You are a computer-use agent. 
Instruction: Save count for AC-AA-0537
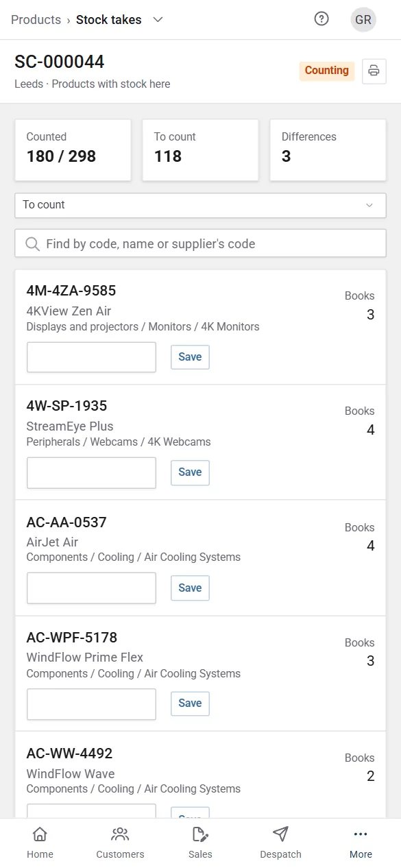[x=190, y=588]
